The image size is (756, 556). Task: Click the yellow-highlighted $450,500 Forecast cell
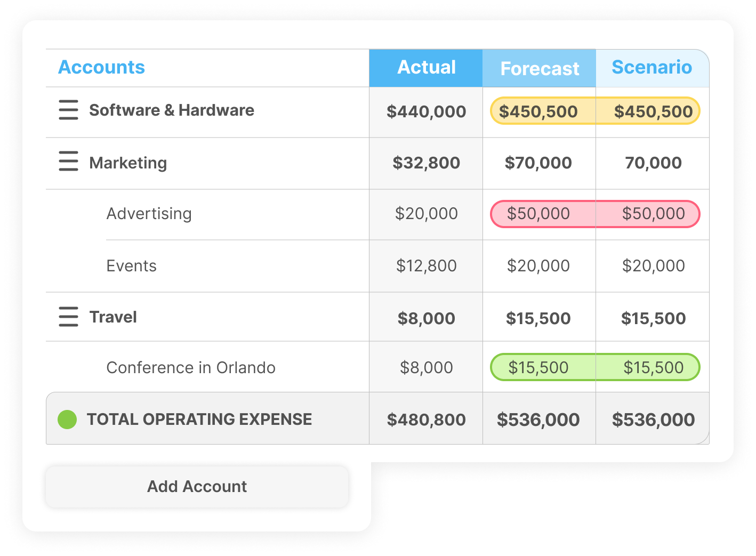coord(538,111)
